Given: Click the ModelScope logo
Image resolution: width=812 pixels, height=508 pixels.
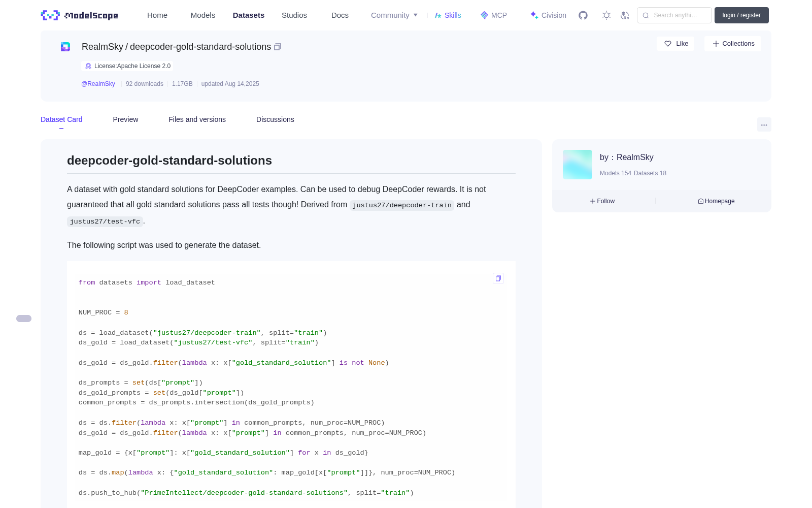Looking at the screenshot, I should [x=80, y=15].
